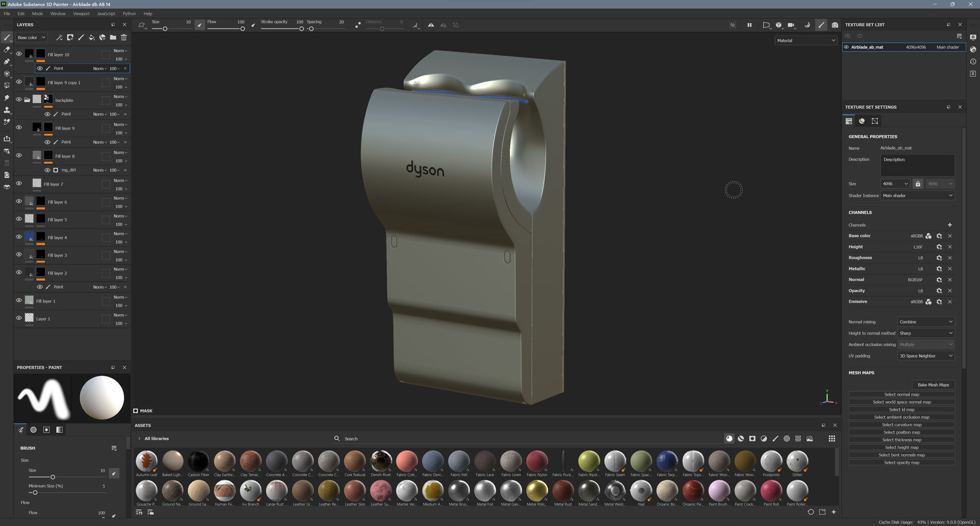
Task: Add a mask to the layer
Action: (70, 37)
